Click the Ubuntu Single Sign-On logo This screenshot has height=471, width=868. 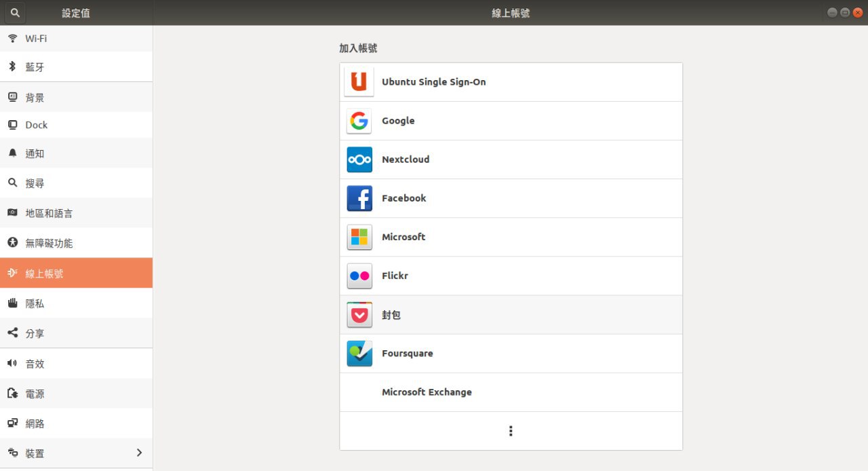(359, 82)
